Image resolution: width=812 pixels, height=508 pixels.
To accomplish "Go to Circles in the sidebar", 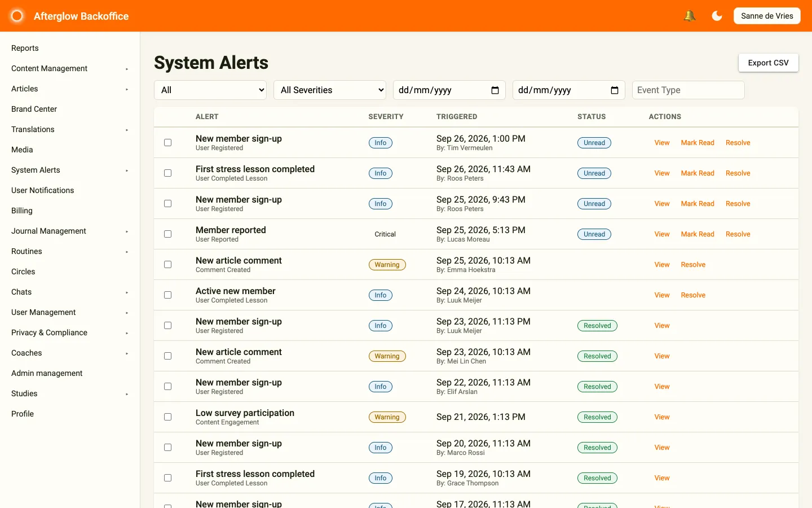I will [23, 272].
